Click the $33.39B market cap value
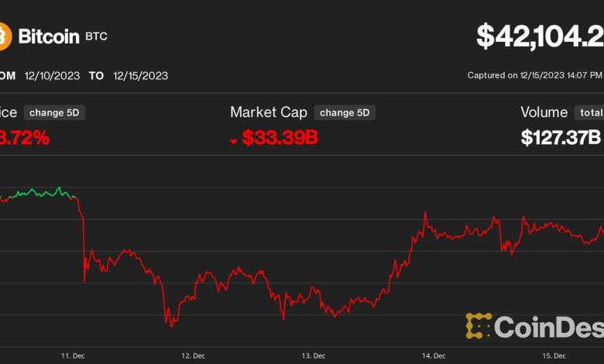 point(280,138)
